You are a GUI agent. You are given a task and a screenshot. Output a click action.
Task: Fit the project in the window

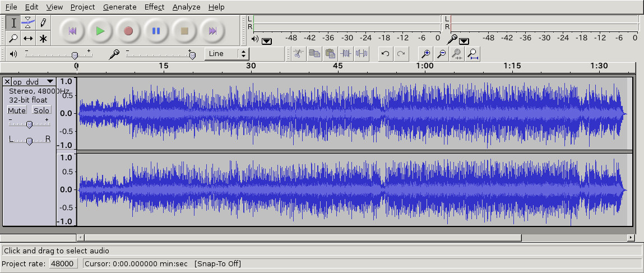click(473, 54)
